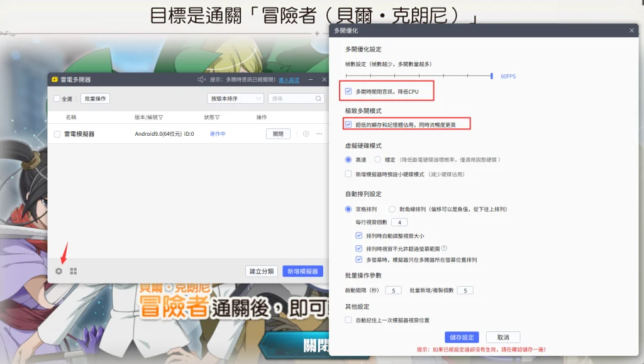Open the more options ellipsis for 雷電模擬器
This screenshot has height=364, width=644.
[319, 134]
